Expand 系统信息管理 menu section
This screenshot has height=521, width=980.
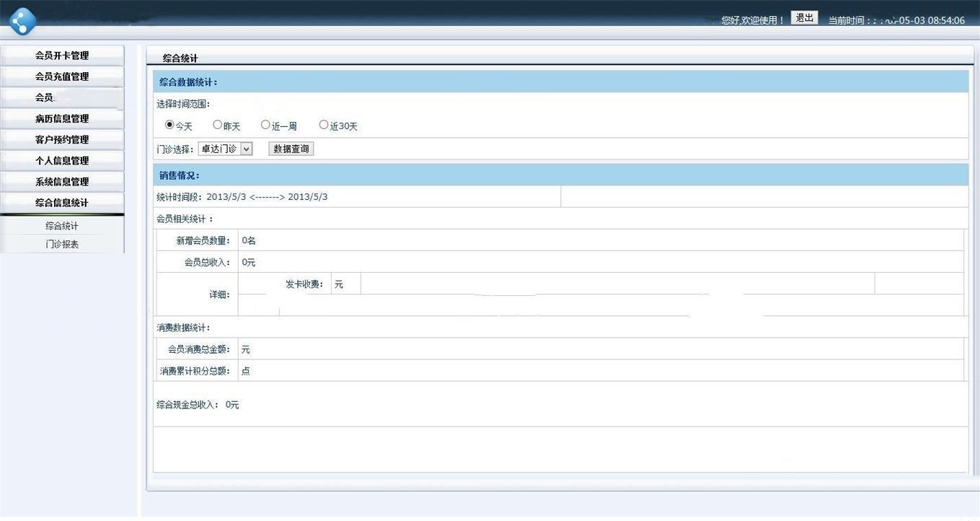coord(62,182)
